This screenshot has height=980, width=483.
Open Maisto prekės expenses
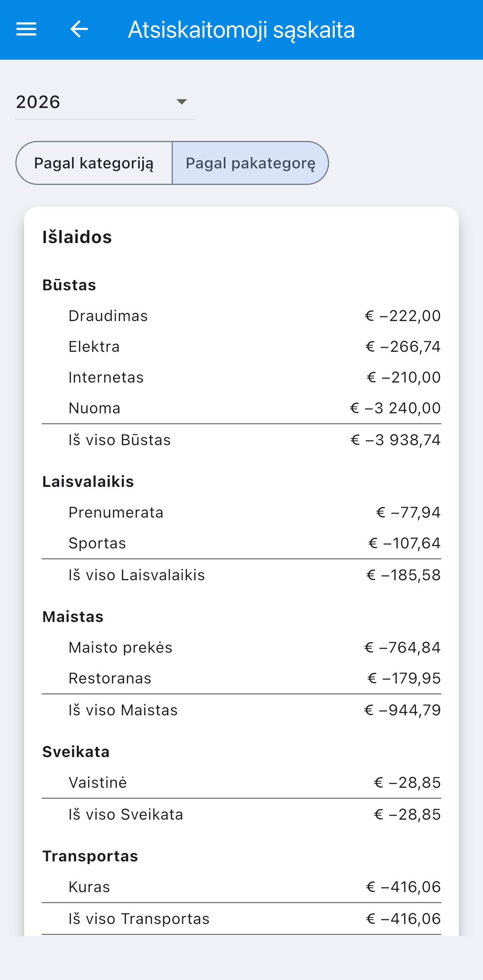241,648
